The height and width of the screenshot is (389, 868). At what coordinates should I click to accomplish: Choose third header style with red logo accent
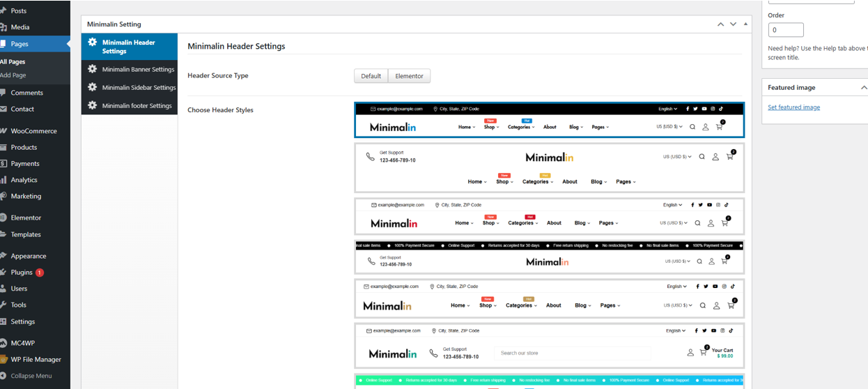(x=549, y=216)
